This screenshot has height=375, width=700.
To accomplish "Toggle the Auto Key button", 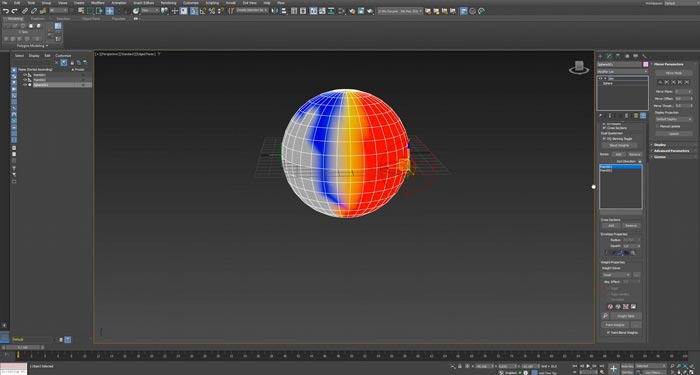I will (627, 366).
